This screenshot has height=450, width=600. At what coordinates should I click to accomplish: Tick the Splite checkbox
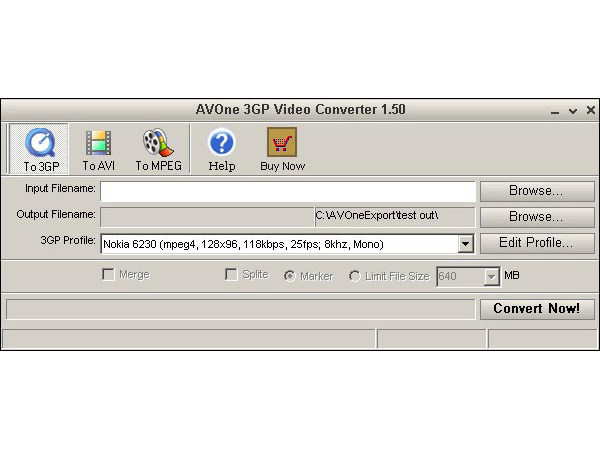coord(231,274)
